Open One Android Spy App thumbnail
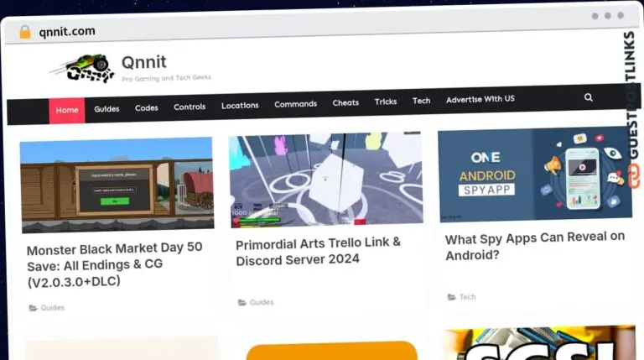Screen dimensions: 644x360 coord(535,174)
